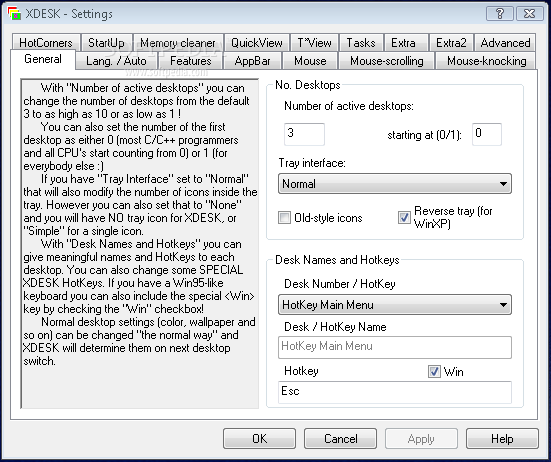This screenshot has width=551, height=462.
Task: Click the Number of active desktops field
Action: click(304, 134)
